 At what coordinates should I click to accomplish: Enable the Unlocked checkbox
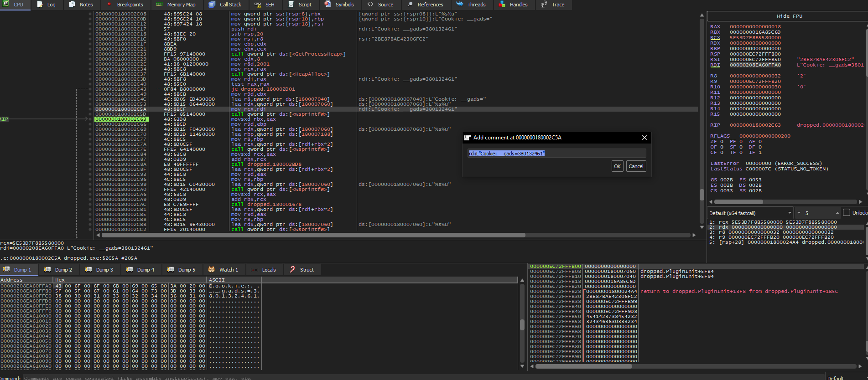tap(847, 213)
